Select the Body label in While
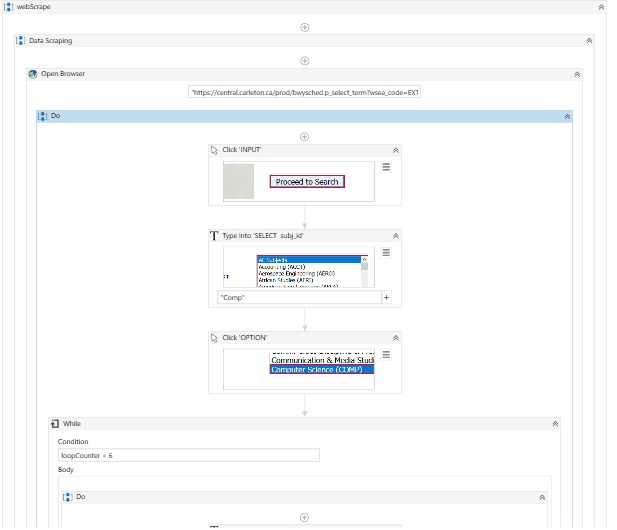The width and height of the screenshot is (617, 530). click(66, 469)
